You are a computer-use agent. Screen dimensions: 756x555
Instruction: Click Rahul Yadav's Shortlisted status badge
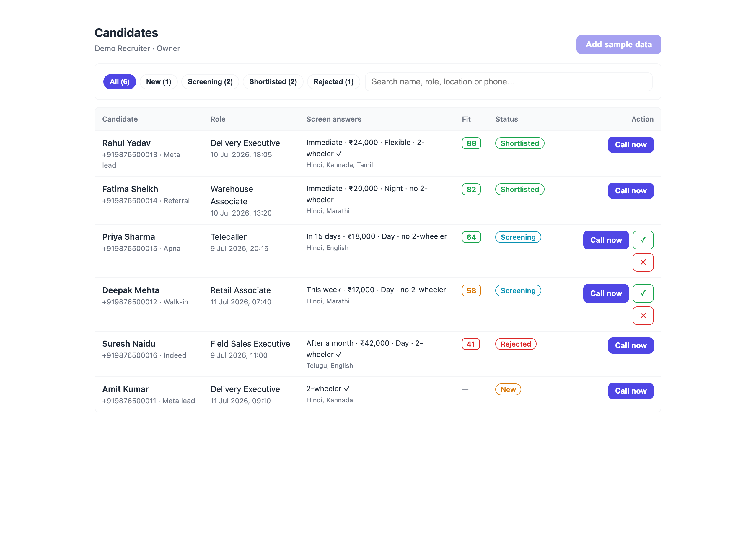point(519,143)
